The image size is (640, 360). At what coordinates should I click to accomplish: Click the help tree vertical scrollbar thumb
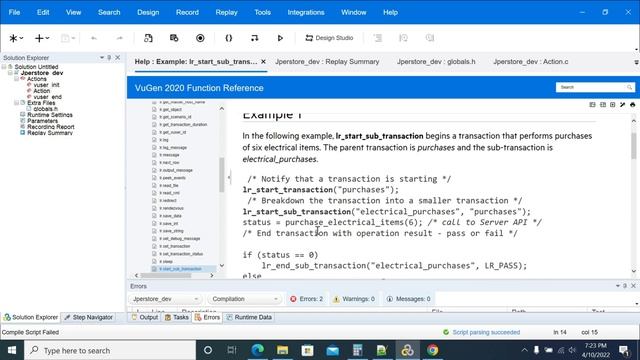coord(222,175)
